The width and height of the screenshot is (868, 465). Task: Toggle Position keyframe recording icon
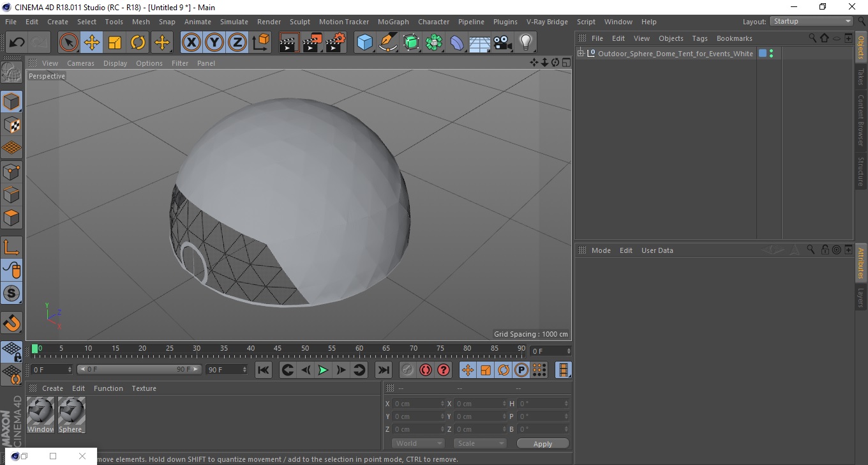coord(468,370)
